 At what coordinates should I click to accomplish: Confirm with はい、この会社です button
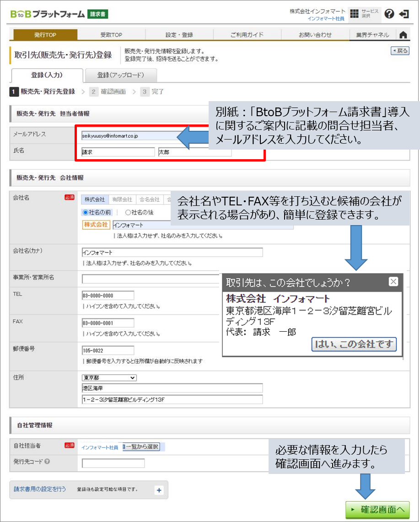point(354,344)
